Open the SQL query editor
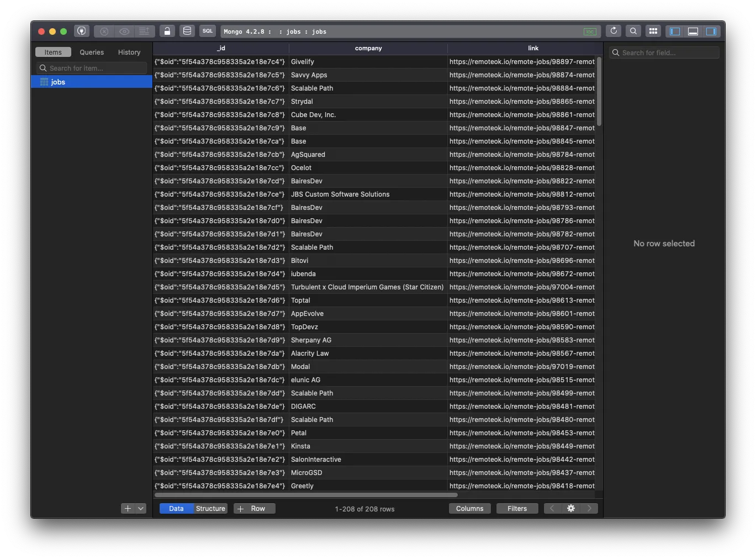Screen dimensions: 756x559 [207, 31]
